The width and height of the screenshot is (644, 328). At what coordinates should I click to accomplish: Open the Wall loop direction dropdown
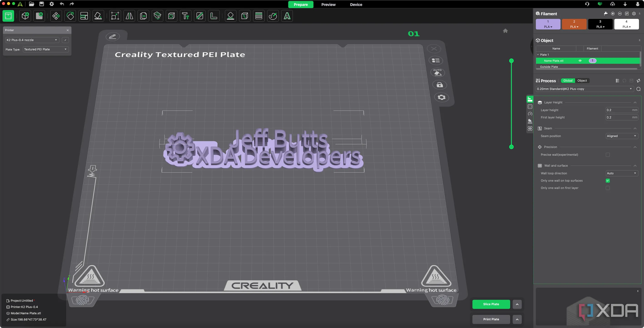pos(621,173)
